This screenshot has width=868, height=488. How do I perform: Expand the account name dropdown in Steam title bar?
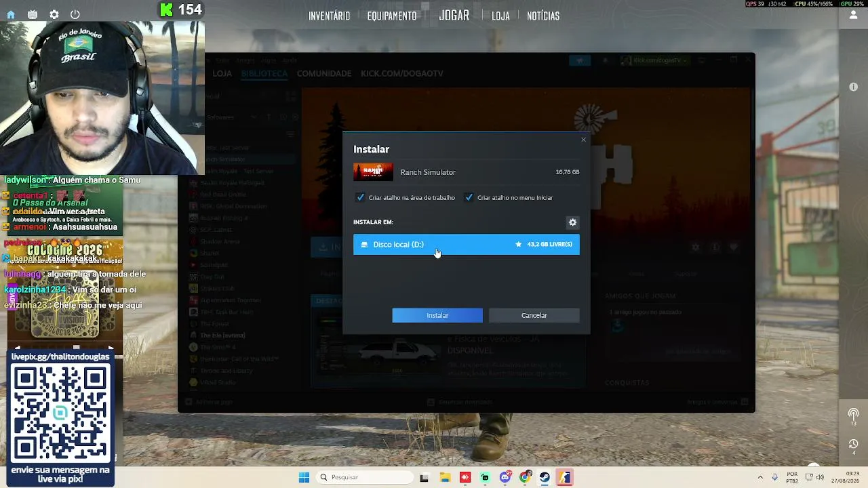[656, 60]
